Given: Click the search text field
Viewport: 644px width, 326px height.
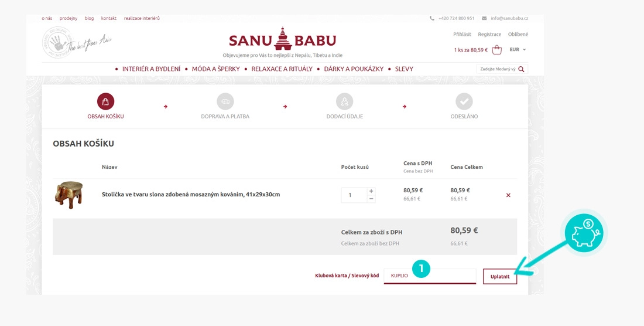Looking at the screenshot, I should click(498, 69).
